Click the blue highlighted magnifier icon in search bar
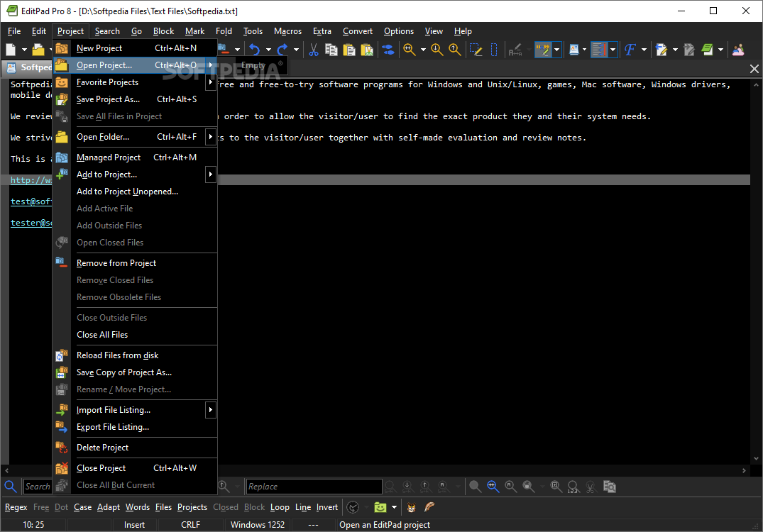 [493, 486]
